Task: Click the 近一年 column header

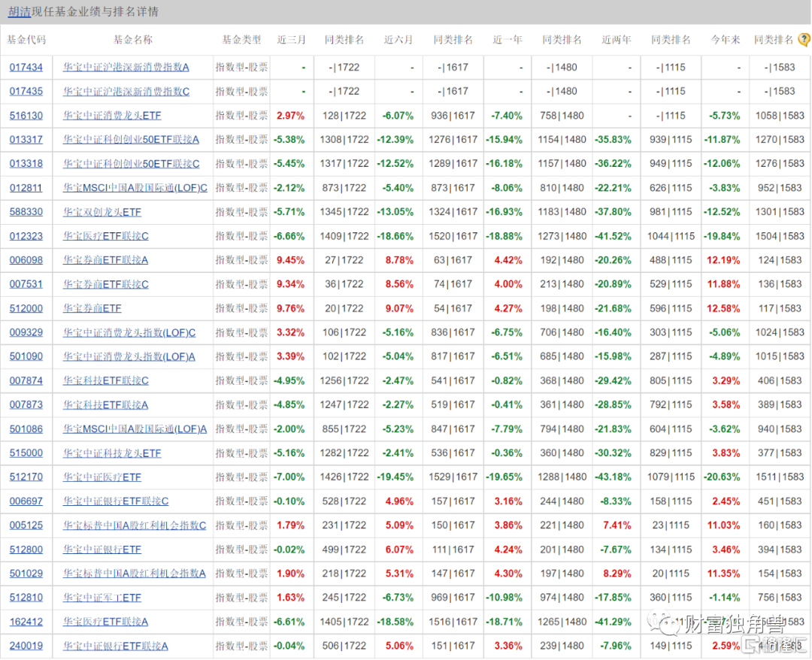Action: pos(507,40)
